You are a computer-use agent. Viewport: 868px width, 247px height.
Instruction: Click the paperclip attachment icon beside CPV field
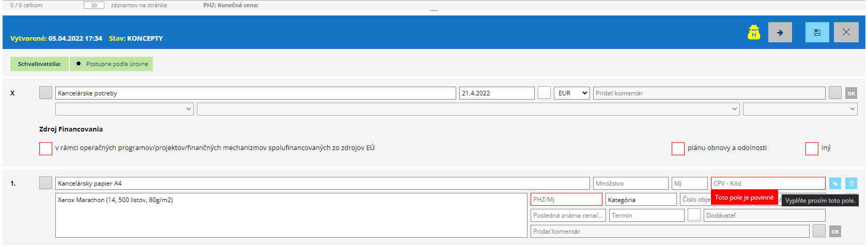tap(834, 184)
